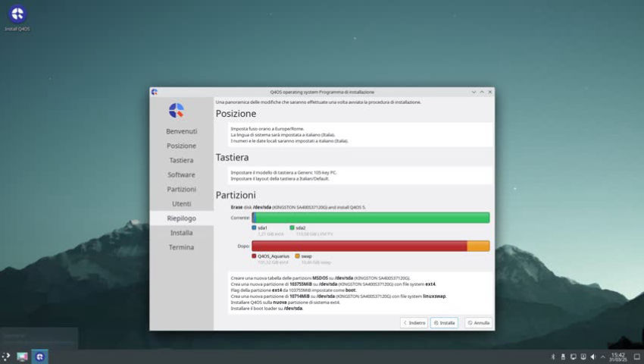Open the Utenti step in sidebar
Screen dimensions: 644x364
click(x=181, y=203)
